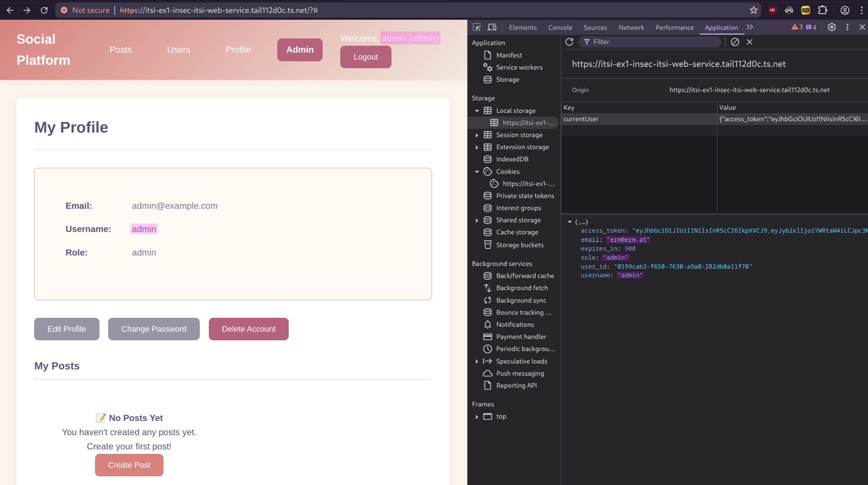The height and width of the screenshot is (485, 868).
Task: Expand the Session storage tree
Action: [x=477, y=135]
